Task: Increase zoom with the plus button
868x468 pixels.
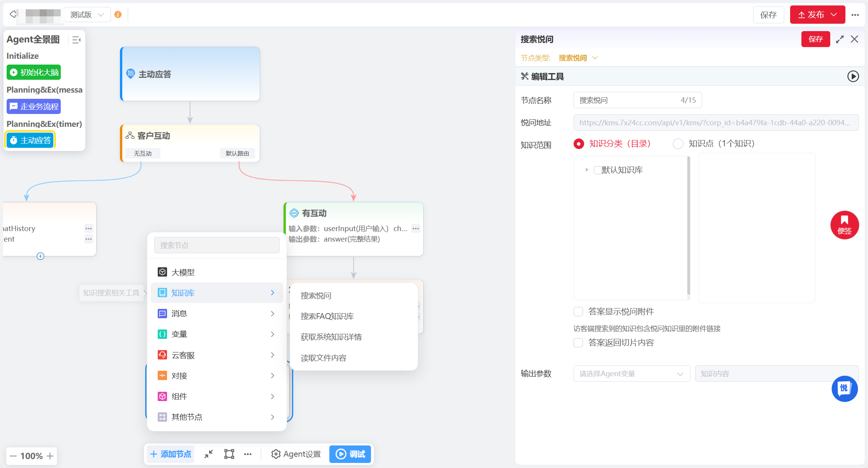Action: tap(50, 456)
